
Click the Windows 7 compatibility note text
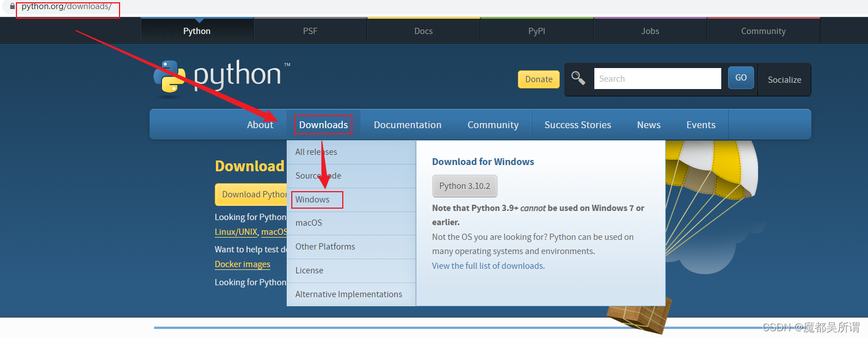(538, 215)
